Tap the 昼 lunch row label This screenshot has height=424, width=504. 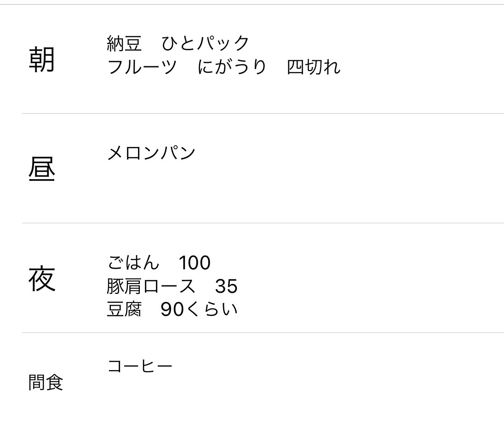pyautogui.click(x=42, y=169)
